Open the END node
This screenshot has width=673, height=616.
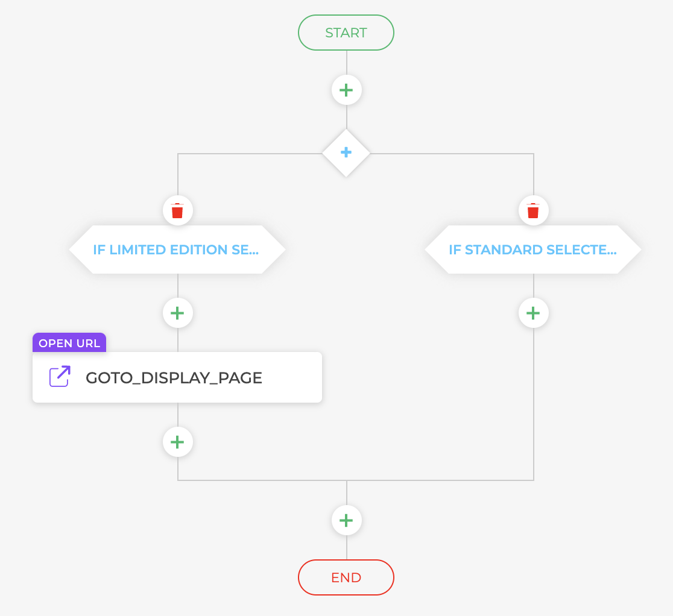346,577
